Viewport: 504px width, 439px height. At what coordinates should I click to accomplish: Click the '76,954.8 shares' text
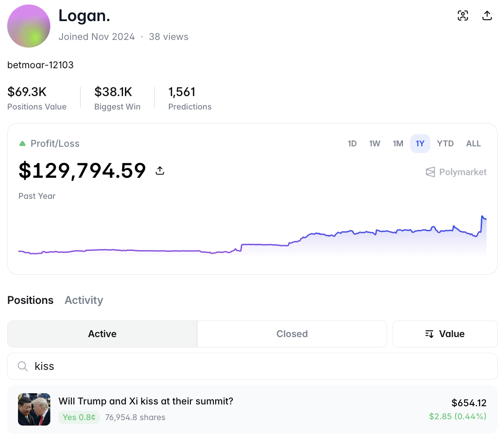point(135,417)
